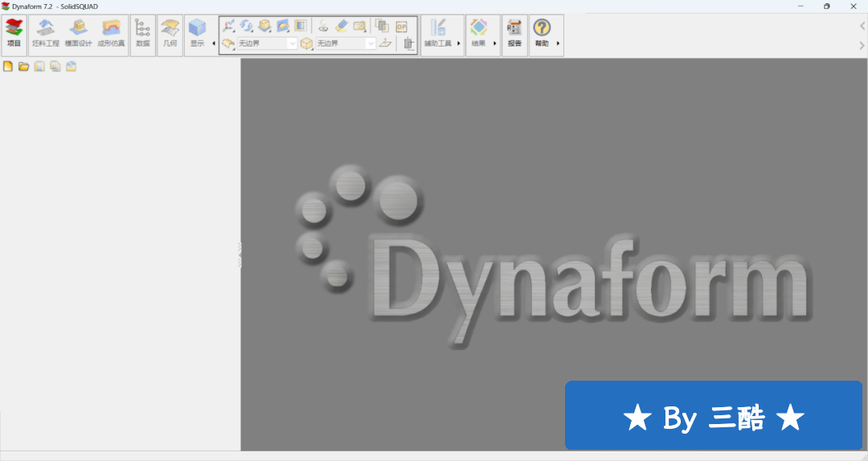Minimize the Dynaform window
The width and height of the screenshot is (868, 461).
(800, 6)
